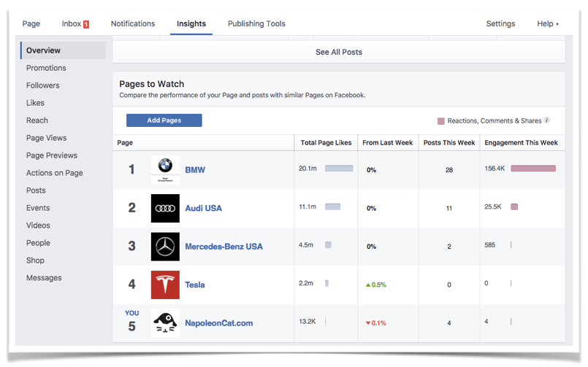Click Mercedes-Benz USA's page likes bar
This screenshot has height=367, width=588.
[328, 245]
